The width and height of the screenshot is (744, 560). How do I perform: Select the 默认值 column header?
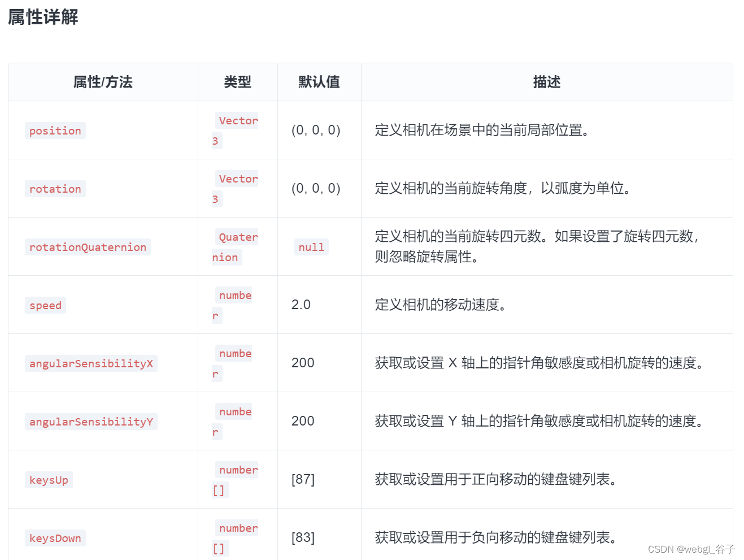pos(319,82)
